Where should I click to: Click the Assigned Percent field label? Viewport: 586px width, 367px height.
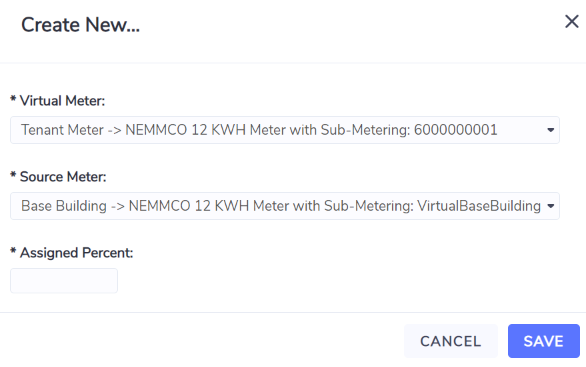click(x=77, y=253)
